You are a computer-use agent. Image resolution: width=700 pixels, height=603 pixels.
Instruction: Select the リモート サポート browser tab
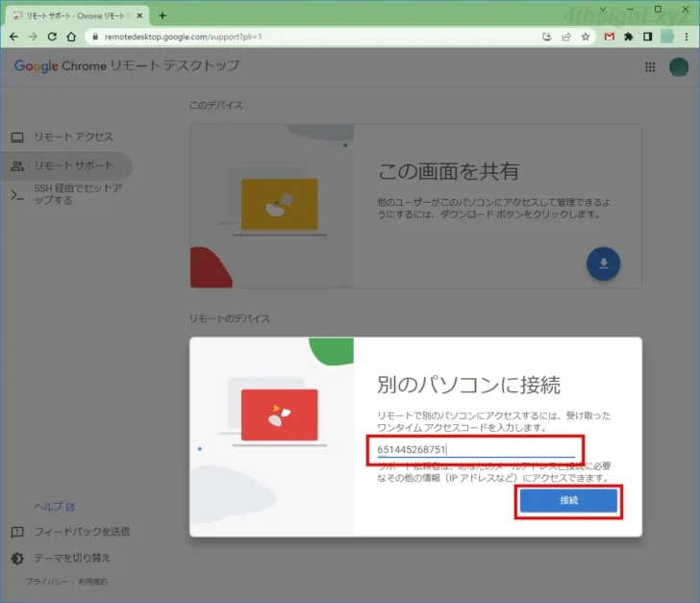pos(77,15)
